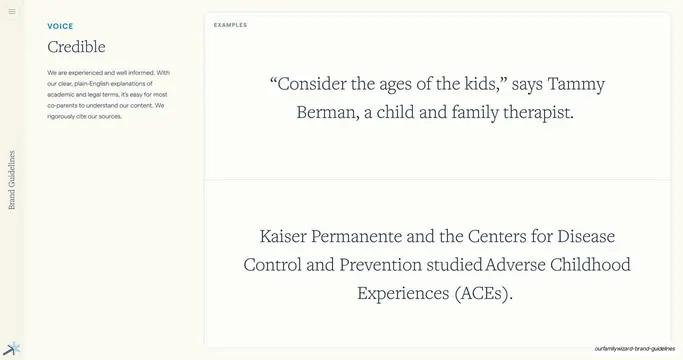The width and height of the screenshot is (683, 360).
Task: Select the vertical Brand Guidelines label
Action: pos(12,180)
